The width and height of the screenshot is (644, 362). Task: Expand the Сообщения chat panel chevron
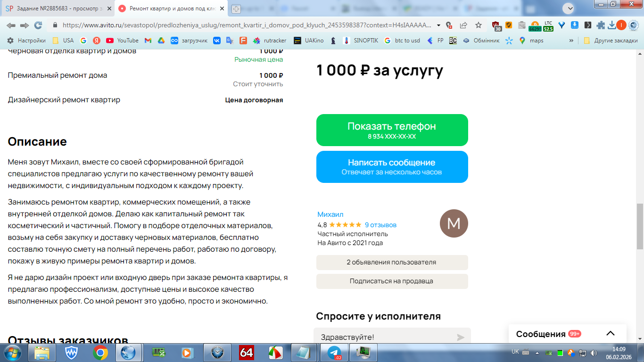(611, 334)
